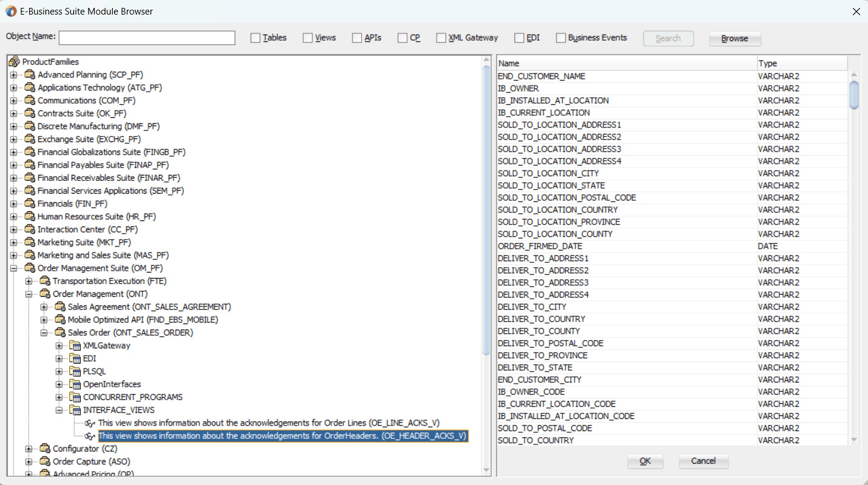Viewport: 868px width, 485px height.
Task: Collapse the Order Management (ONT) node
Action: tap(29, 294)
